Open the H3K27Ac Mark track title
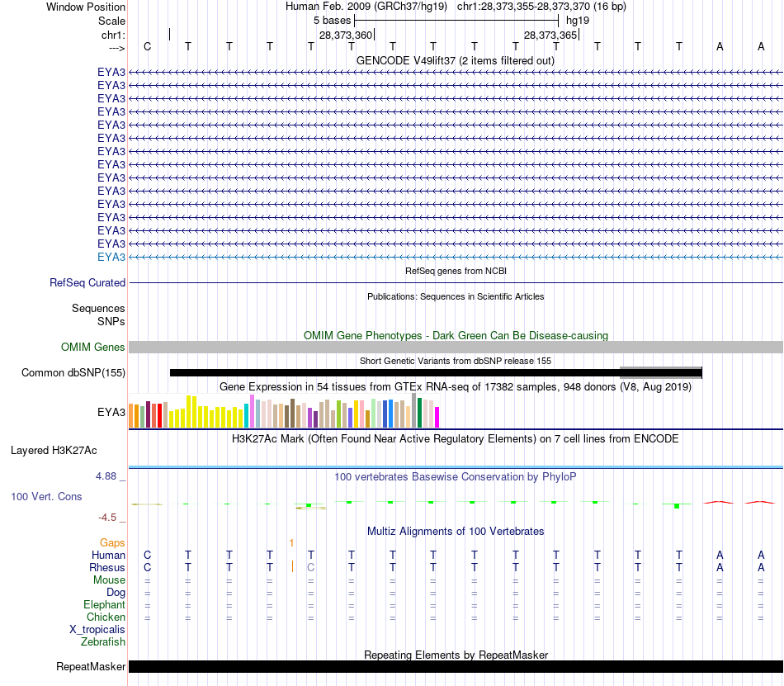Viewport: 784px width, 686px height. pyautogui.click(x=456, y=439)
